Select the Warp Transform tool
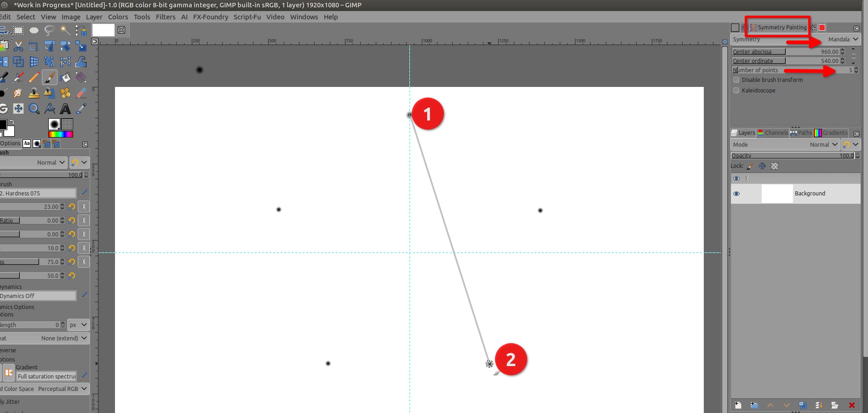 click(x=81, y=62)
